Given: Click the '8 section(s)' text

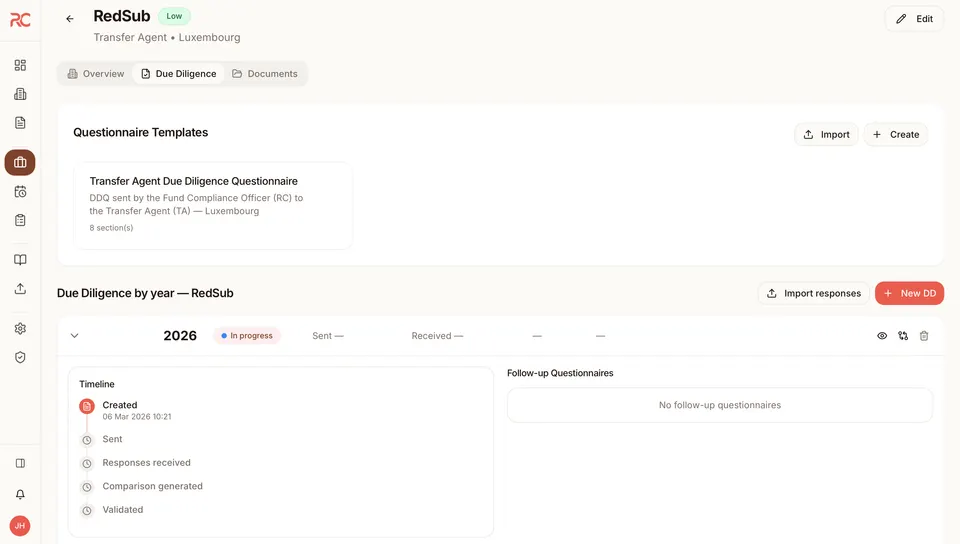Looking at the screenshot, I should click(x=111, y=228).
